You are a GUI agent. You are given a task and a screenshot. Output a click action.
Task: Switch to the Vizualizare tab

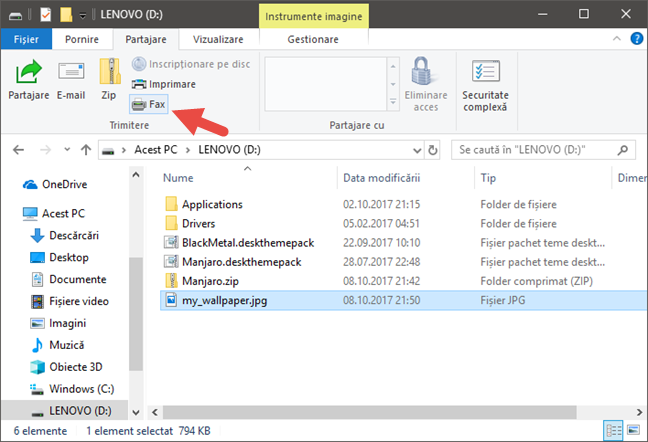(x=218, y=39)
